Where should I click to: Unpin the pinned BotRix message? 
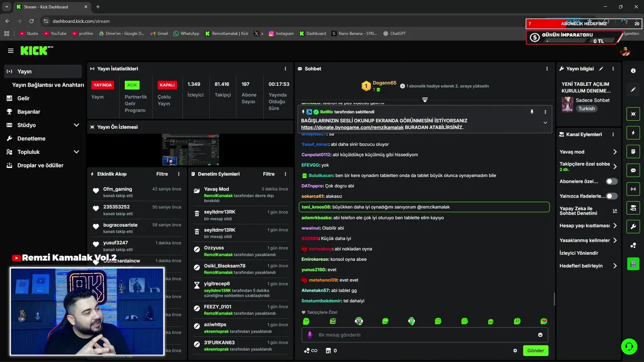pos(532,112)
